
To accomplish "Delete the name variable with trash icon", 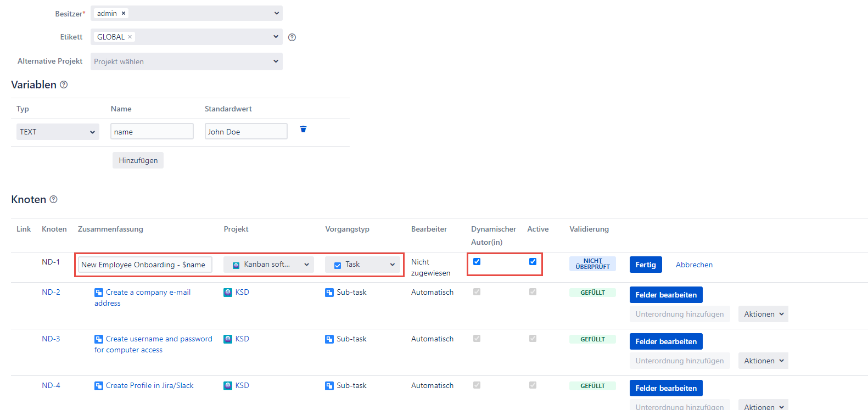I will pyautogui.click(x=303, y=130).
